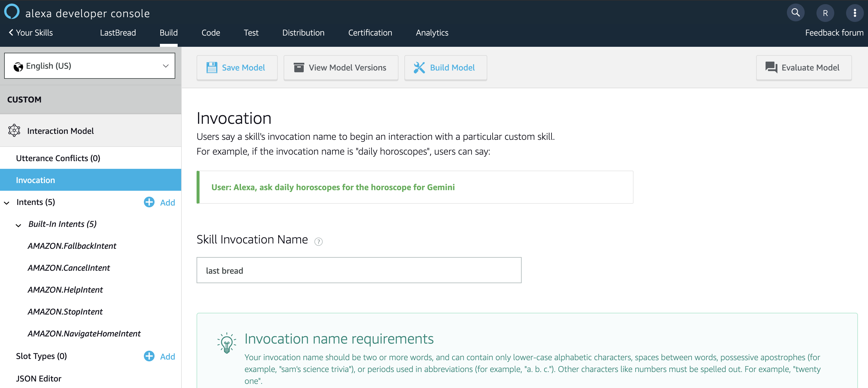
Task: Open the R user account avatar
Action: (x=825, y=13)
